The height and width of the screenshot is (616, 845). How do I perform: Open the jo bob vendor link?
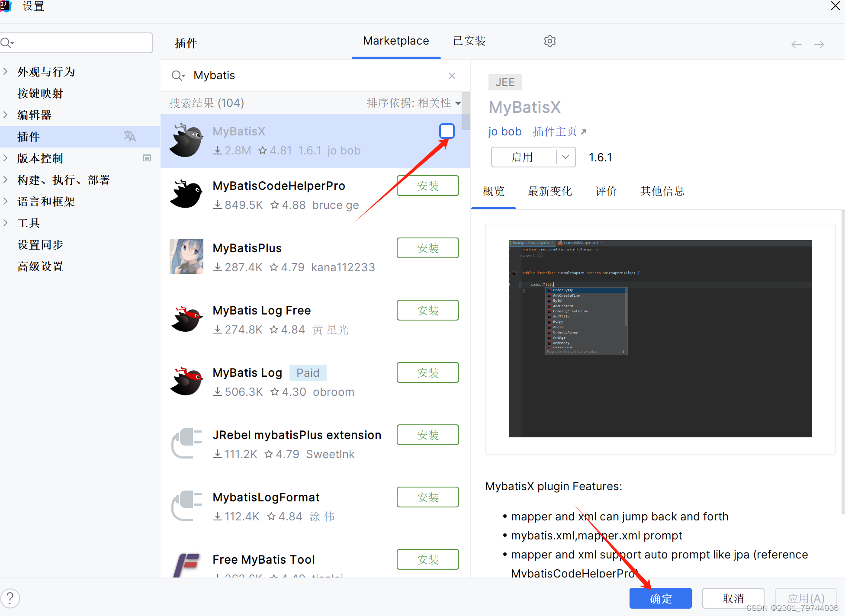(x=504, y=132)
